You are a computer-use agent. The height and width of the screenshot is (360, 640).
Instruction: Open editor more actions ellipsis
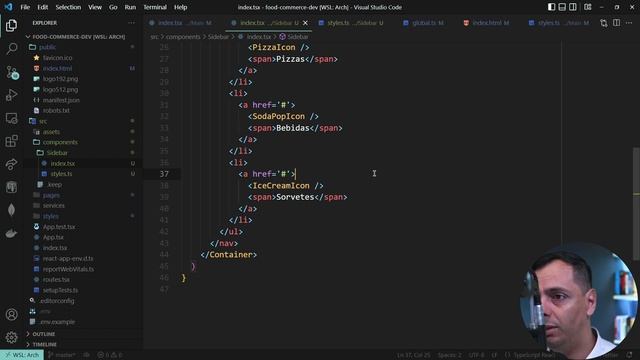tap(629, 23)
